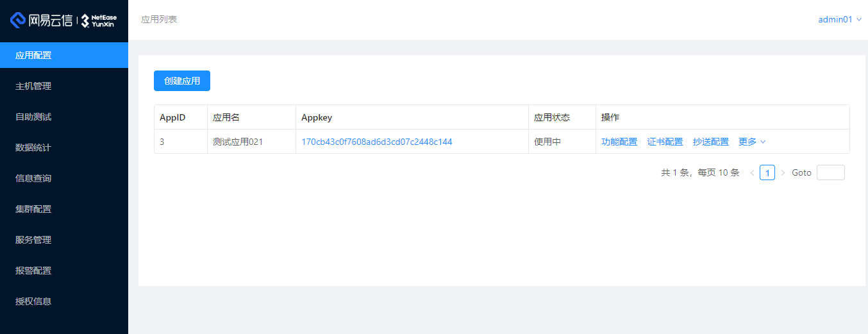Click the NetEase Yunxin logo

click(x=63, y=21)
